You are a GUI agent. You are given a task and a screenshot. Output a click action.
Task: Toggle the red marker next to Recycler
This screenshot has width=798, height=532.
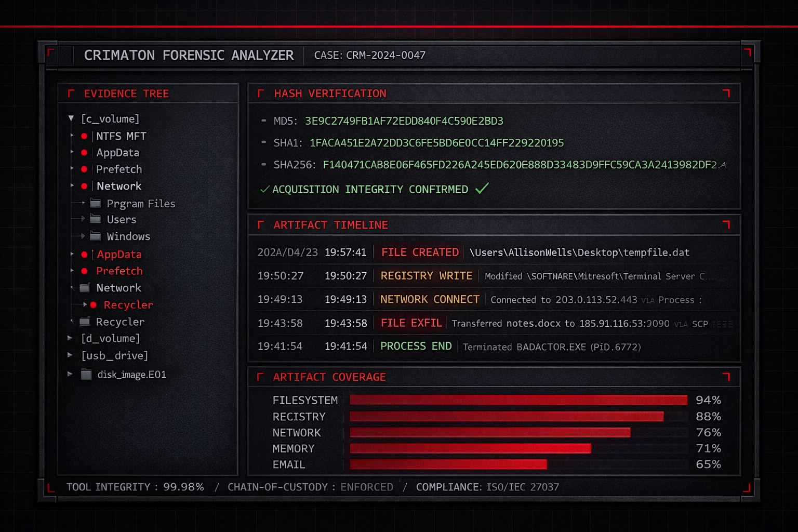pos(94,305)
